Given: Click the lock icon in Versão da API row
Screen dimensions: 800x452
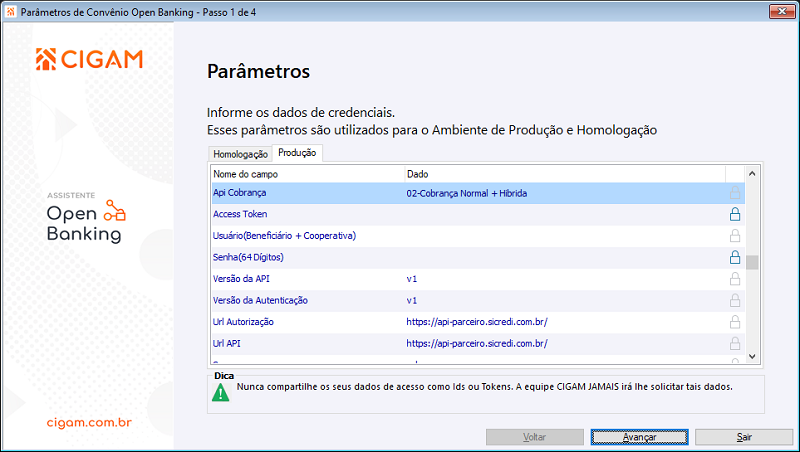Looking at the screenshot, I should 735,279.
